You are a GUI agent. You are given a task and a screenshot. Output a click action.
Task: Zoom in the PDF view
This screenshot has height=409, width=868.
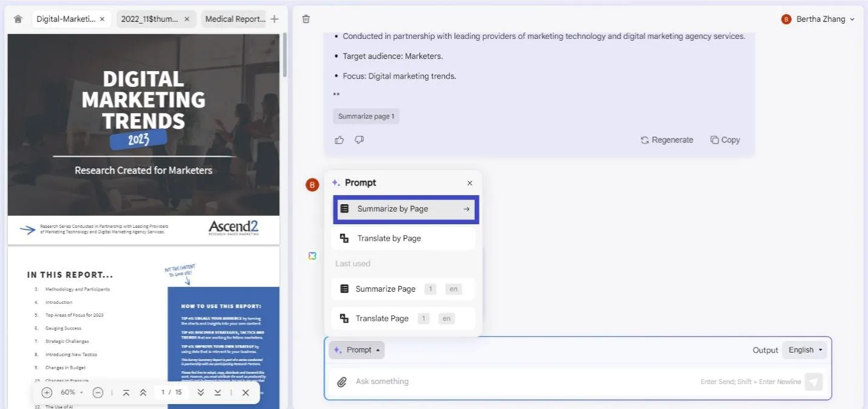coord(47,393)
